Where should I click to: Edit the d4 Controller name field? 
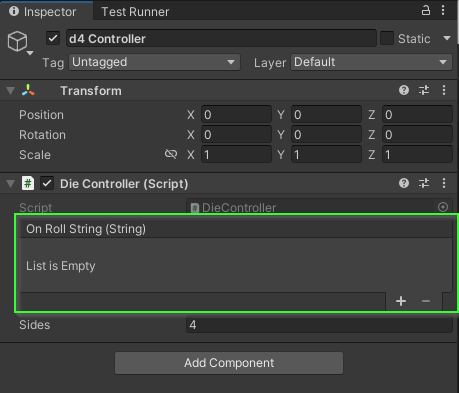pyautogui.click(x=221, y=38)
